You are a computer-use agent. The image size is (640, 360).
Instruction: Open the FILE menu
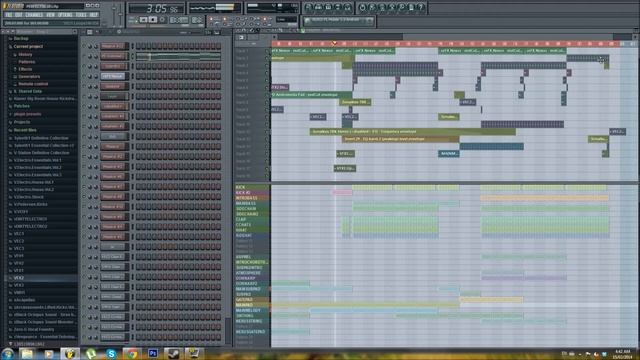tap(9, 15)
